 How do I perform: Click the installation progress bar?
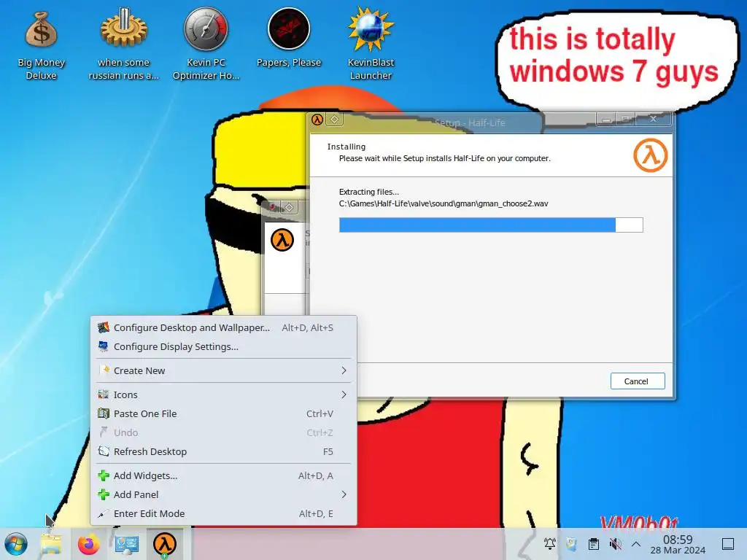pyautogui.click(x=491, y=225)
